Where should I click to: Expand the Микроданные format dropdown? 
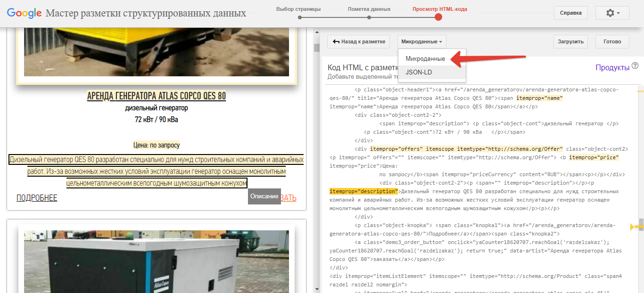422,41
